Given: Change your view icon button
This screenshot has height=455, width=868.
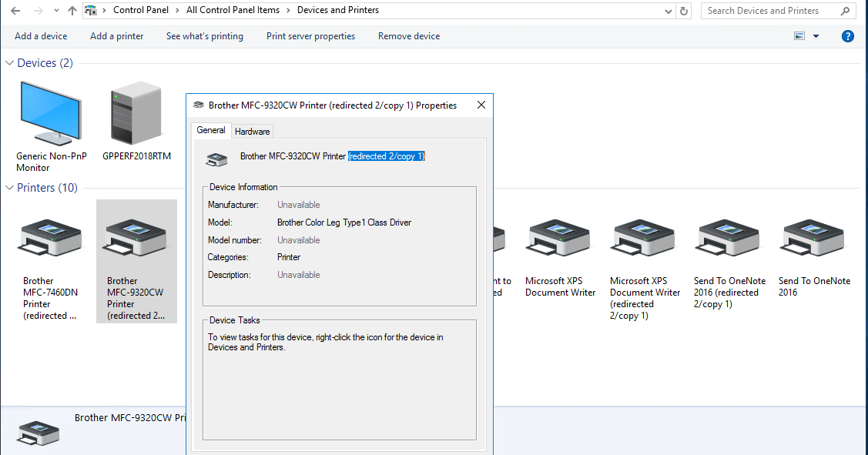Looking at the screenshot, I should point(799,36).
